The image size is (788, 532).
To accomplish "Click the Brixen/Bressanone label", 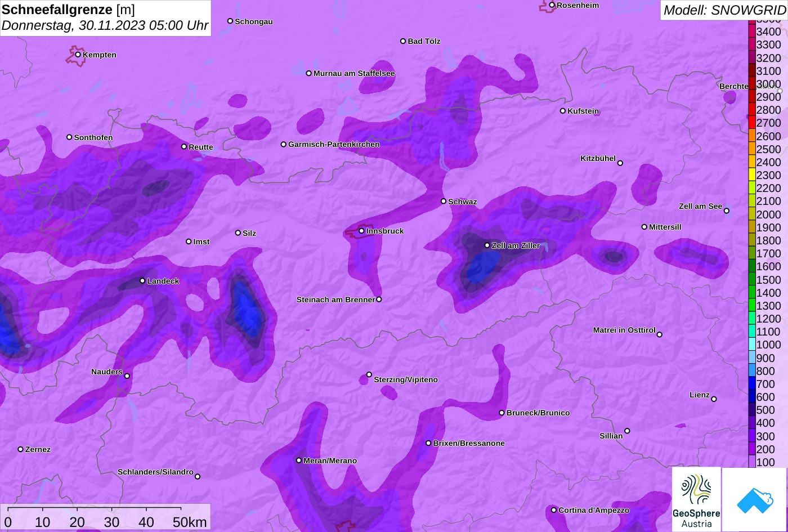I will tap(469, 443).
